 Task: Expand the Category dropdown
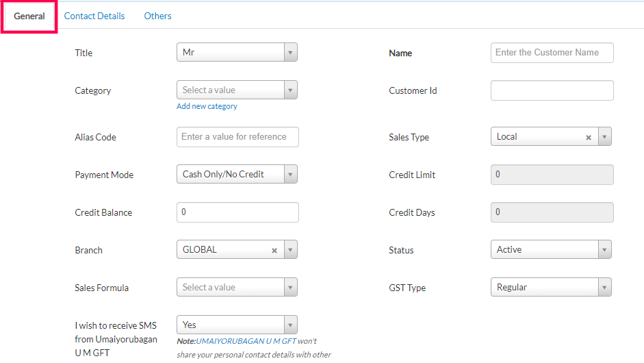[x=290, y=90]
